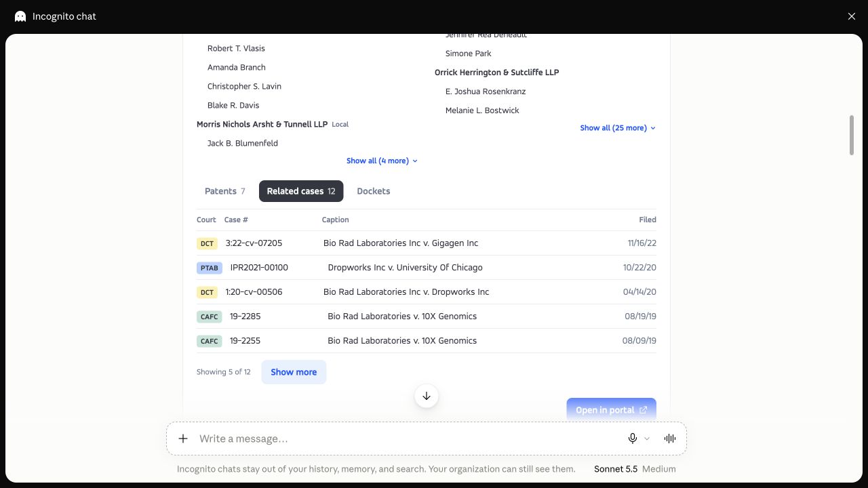Open the Dockets tab
The height and width of the screenshot is (488, 868).
[374, 191]
